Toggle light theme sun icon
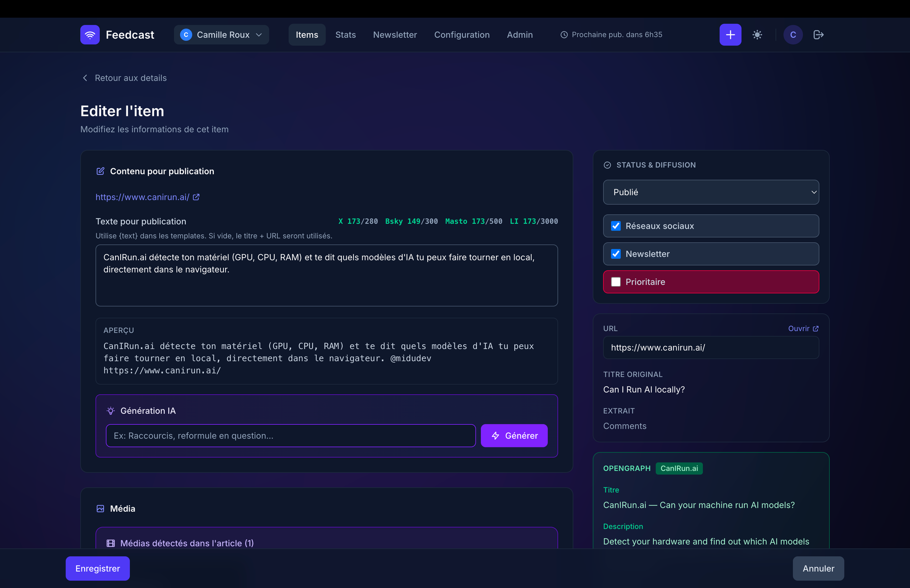Viewport: 910px width, 588px height. [x=757, y=35]
